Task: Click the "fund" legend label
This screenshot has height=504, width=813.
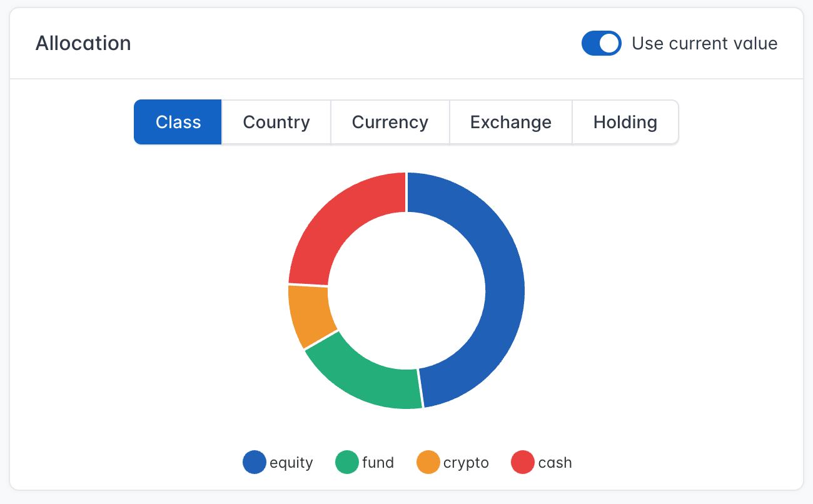Action: pyautogui.click(x=378, y=463)
